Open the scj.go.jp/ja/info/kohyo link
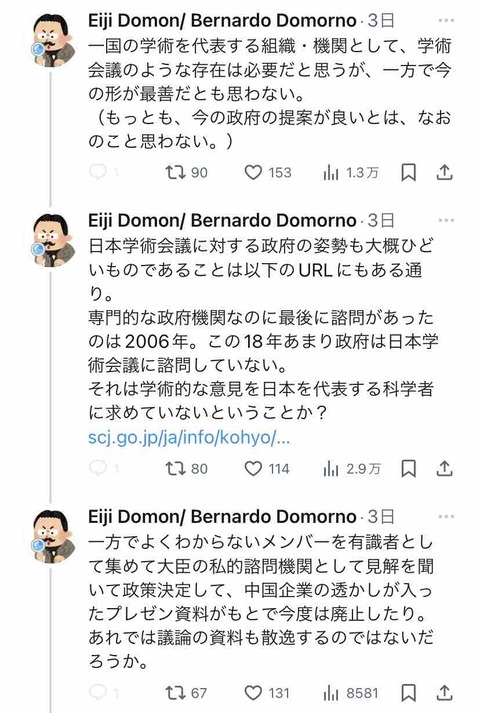This screenshot has width=480, height=713. click(189, 437)
